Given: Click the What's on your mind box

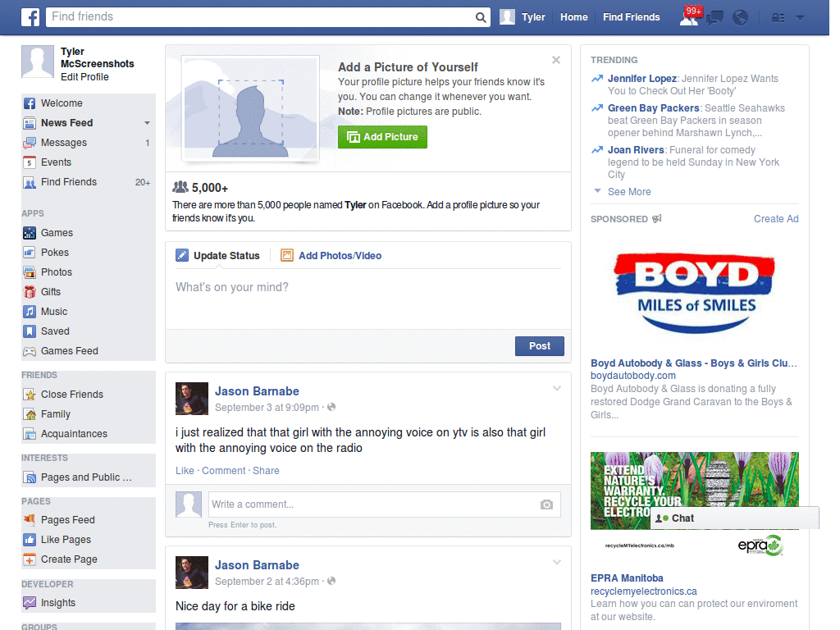Looking at the screenshot, I should (368, 298).
